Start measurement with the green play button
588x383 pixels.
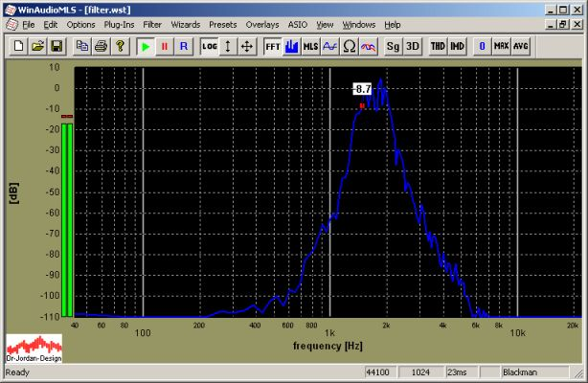tap(145, 46)
